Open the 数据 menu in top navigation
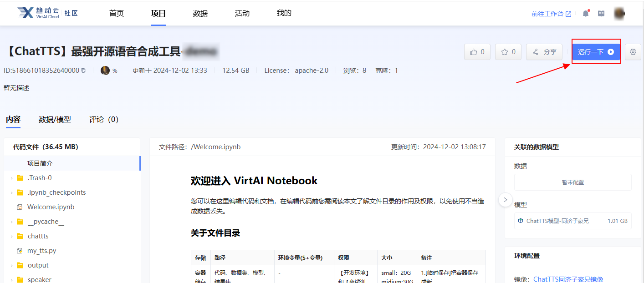The height and width of the screenshot is (283, 644). pyautogui.click(x=200, y=13)
